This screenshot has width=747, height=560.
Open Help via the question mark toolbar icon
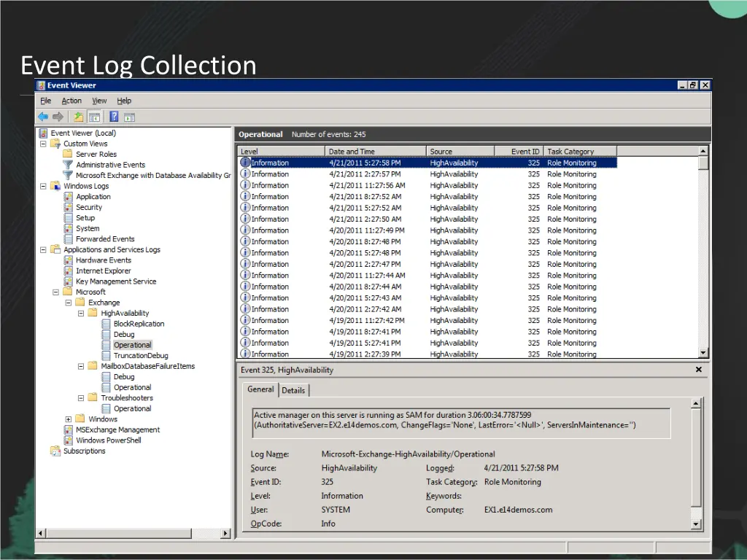coord(114,117)
